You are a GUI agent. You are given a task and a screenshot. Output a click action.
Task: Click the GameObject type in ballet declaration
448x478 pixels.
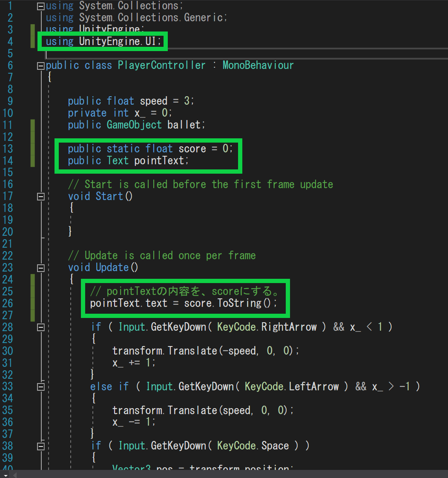(x=134, y=125)
